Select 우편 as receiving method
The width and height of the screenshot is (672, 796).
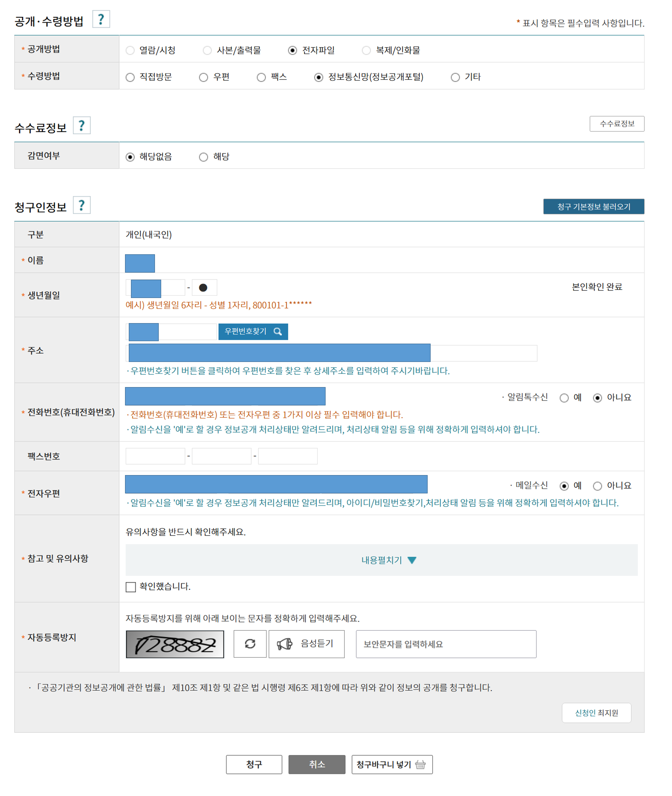(203, 77)
